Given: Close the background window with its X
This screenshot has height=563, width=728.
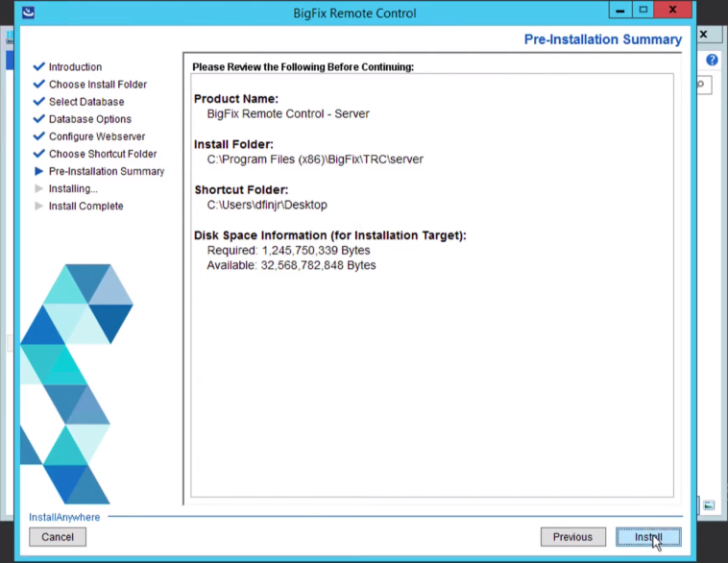Looking at the screenshot, I should (x=703, y=34).
